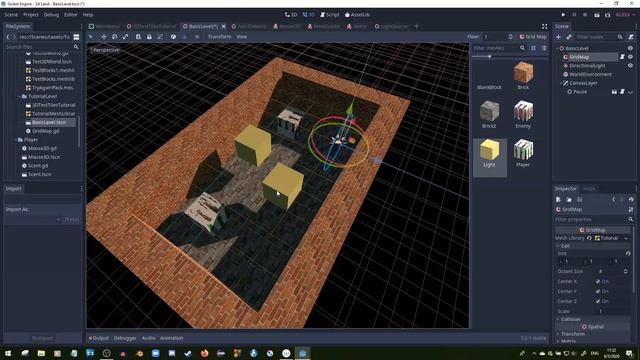Click the Open in Editor icon on Pause node
This screenshot has height=360, width=640.
(614, 92)
